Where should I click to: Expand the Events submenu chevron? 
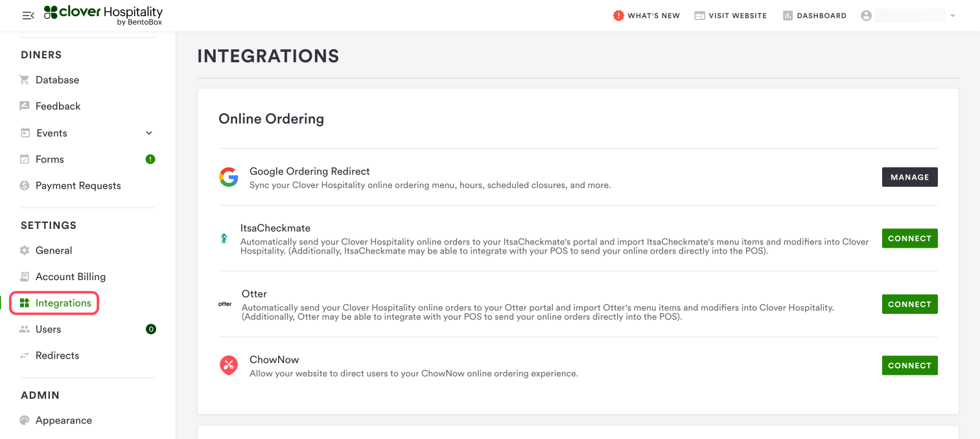click(149, 133)
